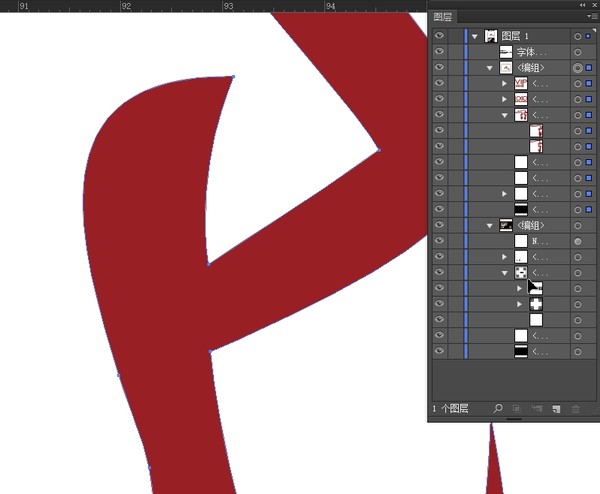Click the target circle of 图层 1

coord(577,36)
